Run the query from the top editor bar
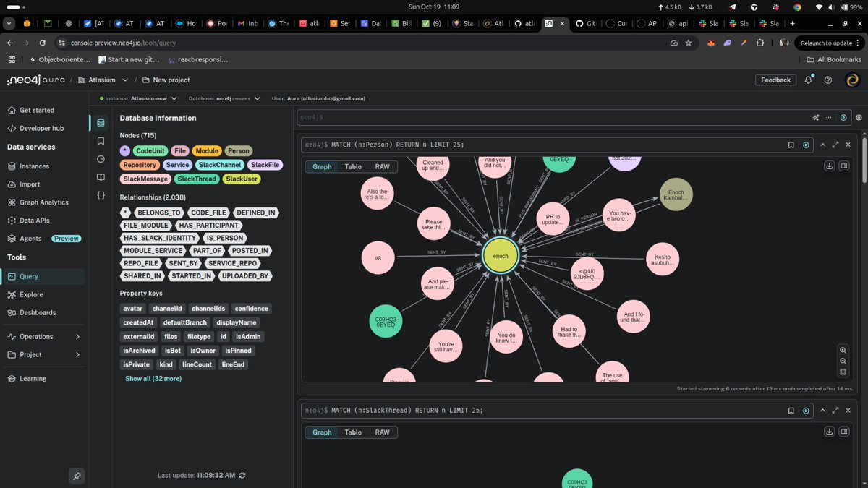The image size is (868, 488). tap(843, 117)
